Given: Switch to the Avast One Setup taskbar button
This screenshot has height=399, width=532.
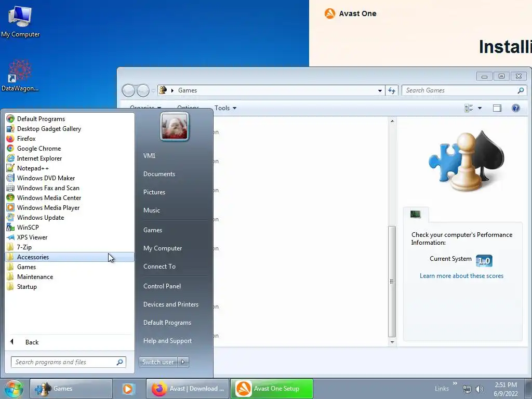Looking at the screenshot, I should pos(272,389).
